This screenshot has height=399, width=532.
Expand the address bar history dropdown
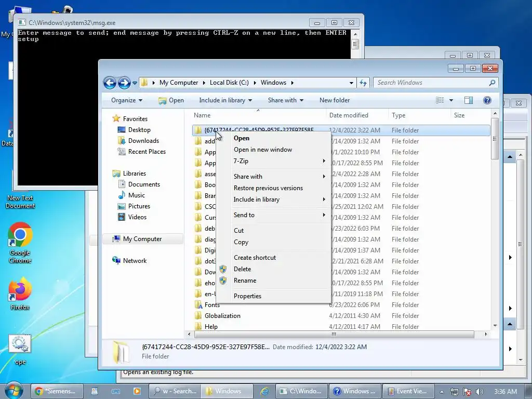[351, 83]
